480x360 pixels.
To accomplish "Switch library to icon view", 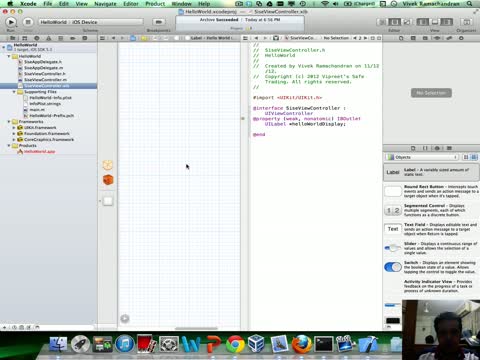I will click(x=466, y=157).
